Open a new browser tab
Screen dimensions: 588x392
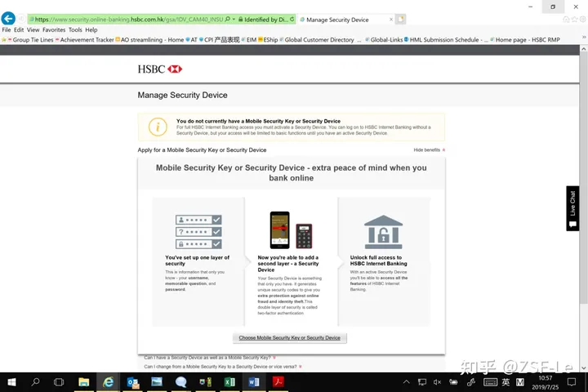[401, 19]
